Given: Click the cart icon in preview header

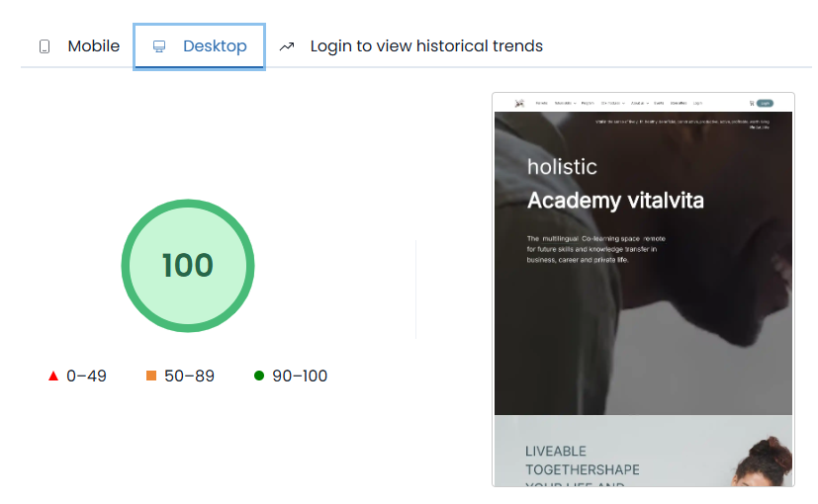Looking at the screenshot, I should [752, 103].
